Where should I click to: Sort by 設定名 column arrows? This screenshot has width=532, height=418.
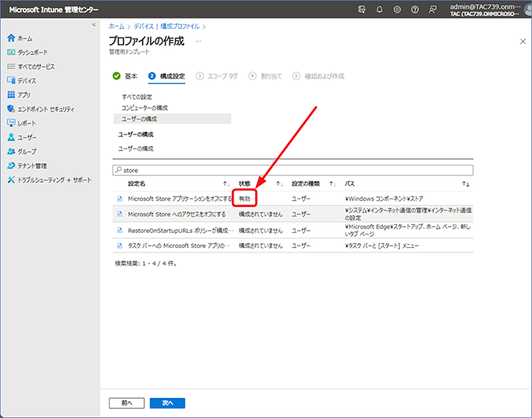click(x=226, y=184)
